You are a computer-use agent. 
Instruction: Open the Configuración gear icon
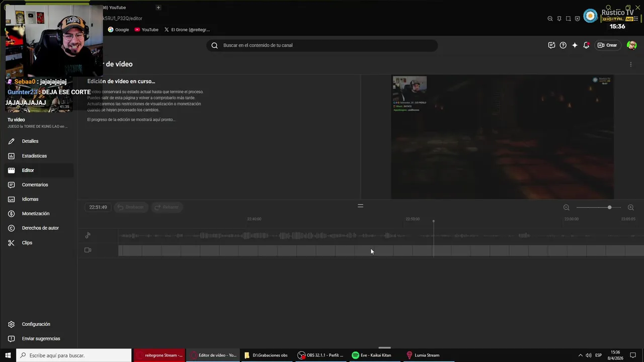pyautogui.click(x=11, y=324)
